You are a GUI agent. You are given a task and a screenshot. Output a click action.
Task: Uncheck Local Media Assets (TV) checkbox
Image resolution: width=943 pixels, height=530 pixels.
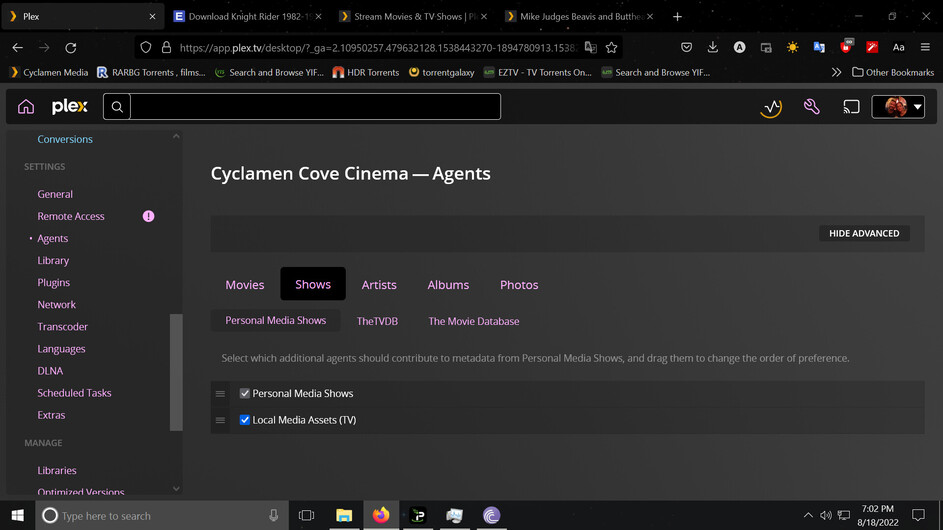[x=245, y=420]
